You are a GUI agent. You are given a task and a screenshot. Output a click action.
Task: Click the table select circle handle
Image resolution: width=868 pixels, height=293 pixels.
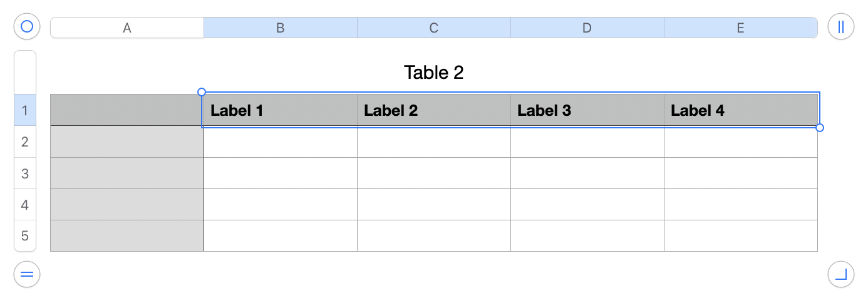point(27,27)
